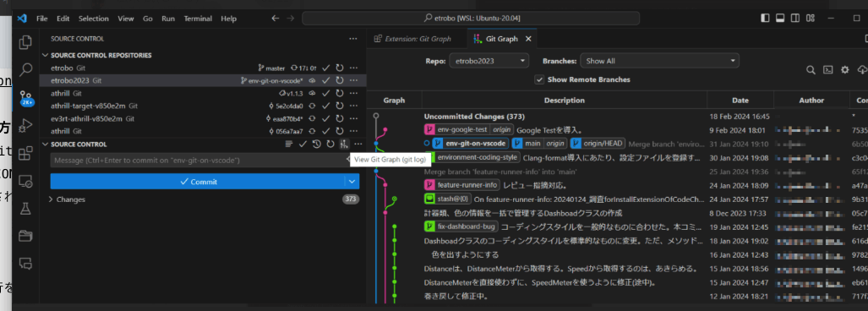Select Uncommitted Changes (373) row
The image size is (868, 311).
[x=617, y=117]
